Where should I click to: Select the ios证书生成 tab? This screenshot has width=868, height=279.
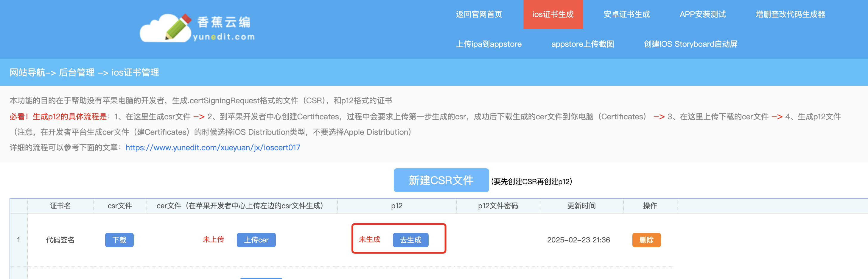tap(553, 15)
